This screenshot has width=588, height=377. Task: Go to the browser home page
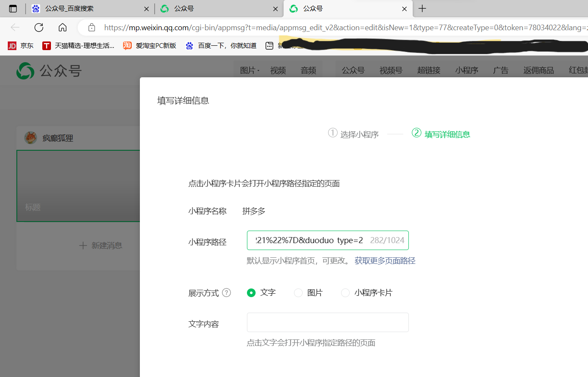(x=63, y=28)
